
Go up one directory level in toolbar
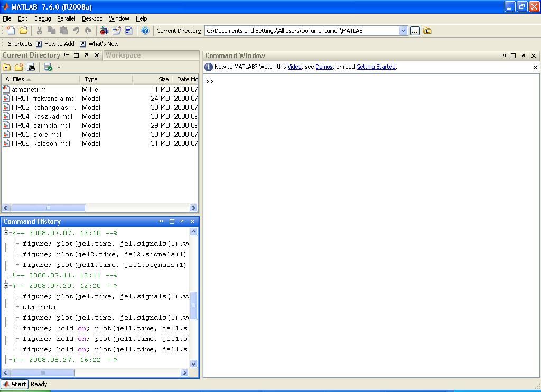(427, 31)
